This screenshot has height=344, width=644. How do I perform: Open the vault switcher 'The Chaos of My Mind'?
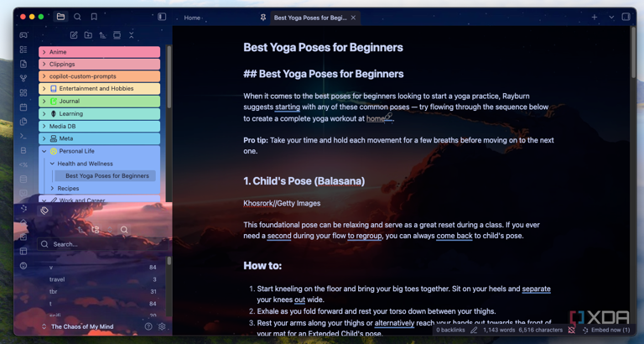coord(81,326)
